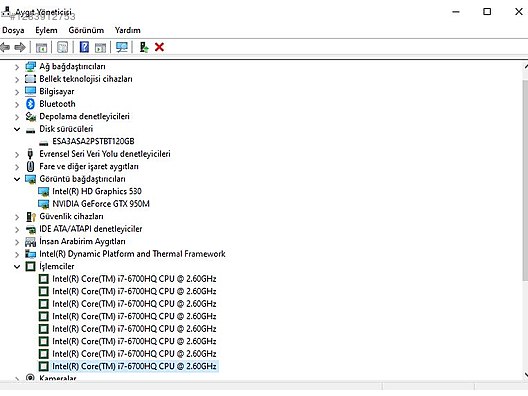Click the Intel HD Graphics 530 adapter icon

pyautogui.click(x=43, y=192)
